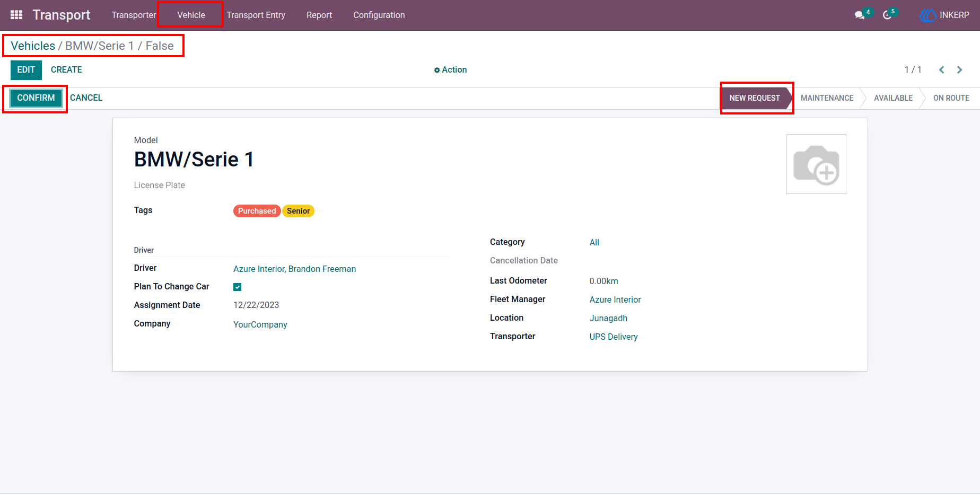Screen dimensions: 980x494
Task: Click the BMW/Serie 1 model heading
Action: (194, 160)
